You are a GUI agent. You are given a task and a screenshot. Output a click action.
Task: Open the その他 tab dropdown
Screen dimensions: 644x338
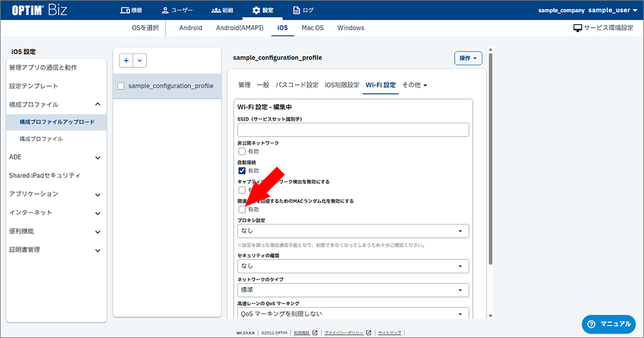(x=414, y=85)
